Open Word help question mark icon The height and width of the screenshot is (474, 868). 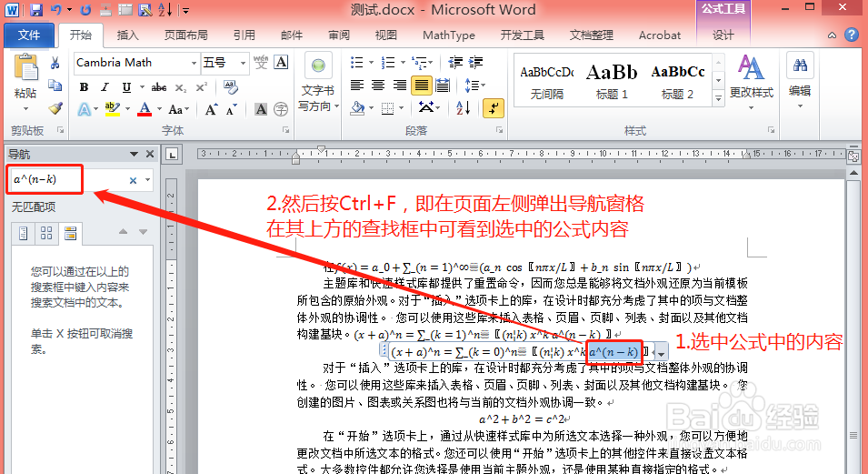pos(852,35)
